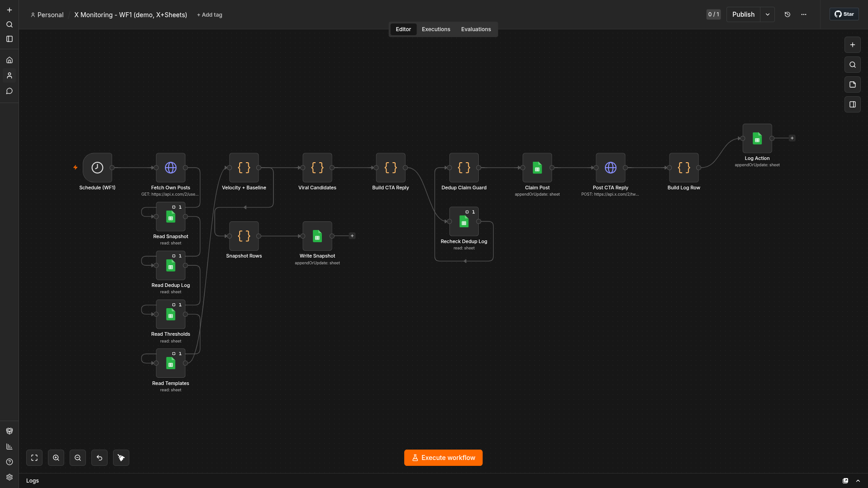Select the Snapshot Rows code node

(244, 236)
